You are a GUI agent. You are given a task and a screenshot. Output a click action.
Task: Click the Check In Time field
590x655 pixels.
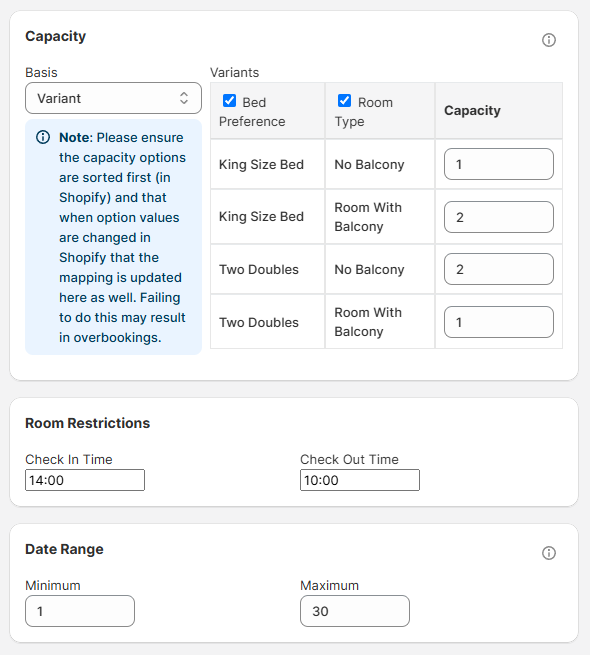pyautogui.click(x=85, y=480)
